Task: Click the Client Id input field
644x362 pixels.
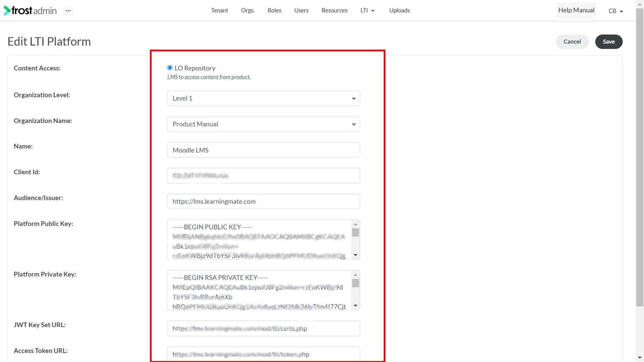Action: (263, 176)
